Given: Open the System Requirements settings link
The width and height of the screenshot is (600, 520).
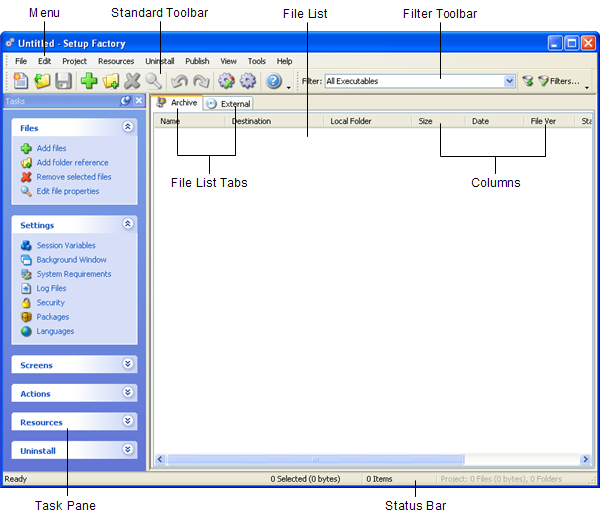Looking at the screenshot, I should coord(73,274).
